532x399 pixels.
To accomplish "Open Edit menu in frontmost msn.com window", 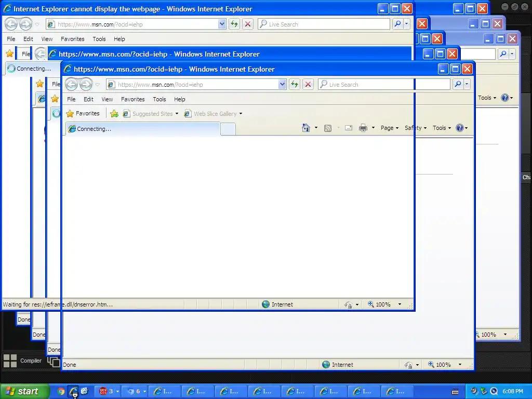I will (88, 99).
